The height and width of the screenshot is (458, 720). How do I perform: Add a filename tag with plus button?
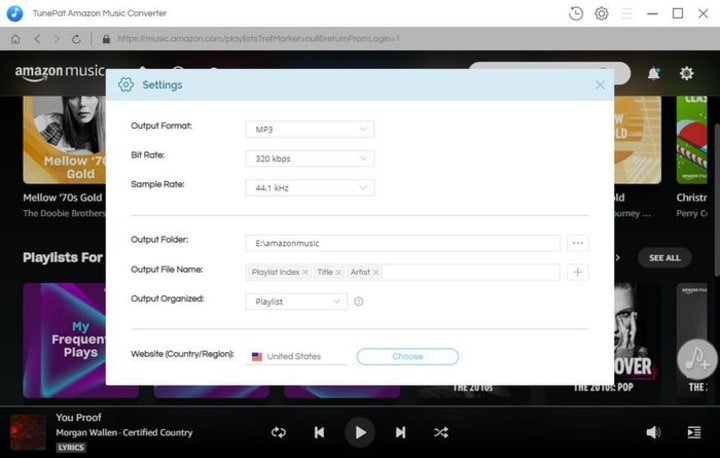tap(578, 272)
